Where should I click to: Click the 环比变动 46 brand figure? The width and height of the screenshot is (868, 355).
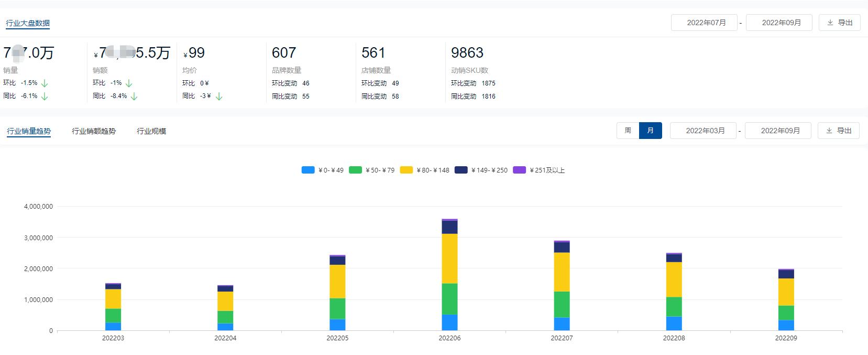point(291,83)
